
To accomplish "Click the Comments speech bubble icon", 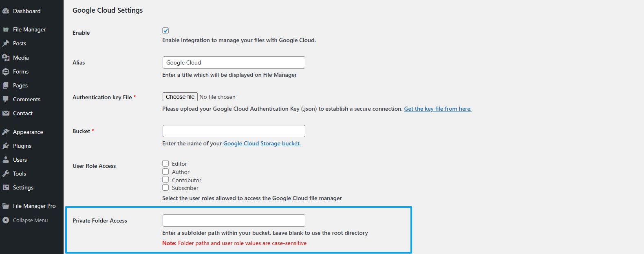I will 6,99.
